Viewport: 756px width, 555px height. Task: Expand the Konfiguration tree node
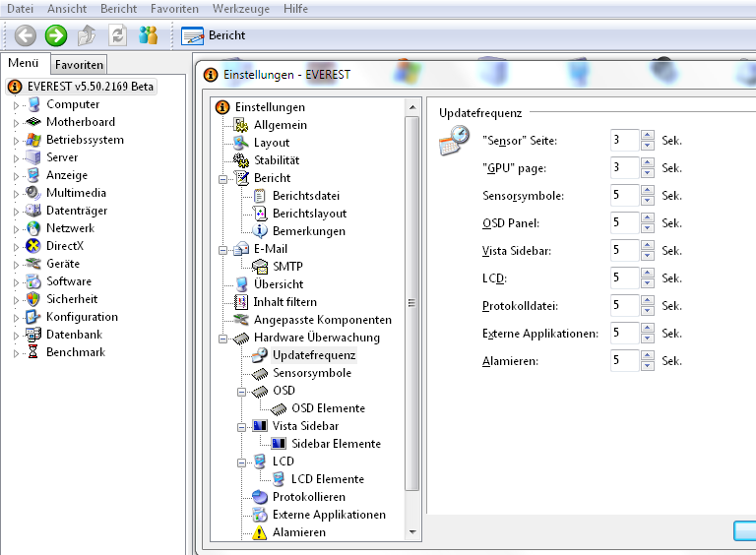(16, 318)
